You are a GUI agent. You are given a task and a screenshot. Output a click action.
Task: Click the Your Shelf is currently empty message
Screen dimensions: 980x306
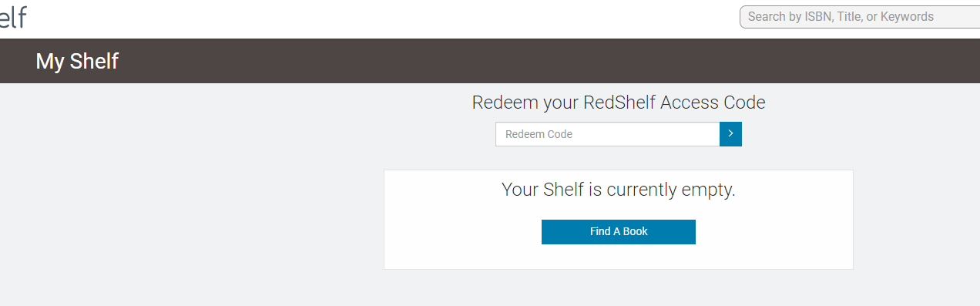(619, 190)
